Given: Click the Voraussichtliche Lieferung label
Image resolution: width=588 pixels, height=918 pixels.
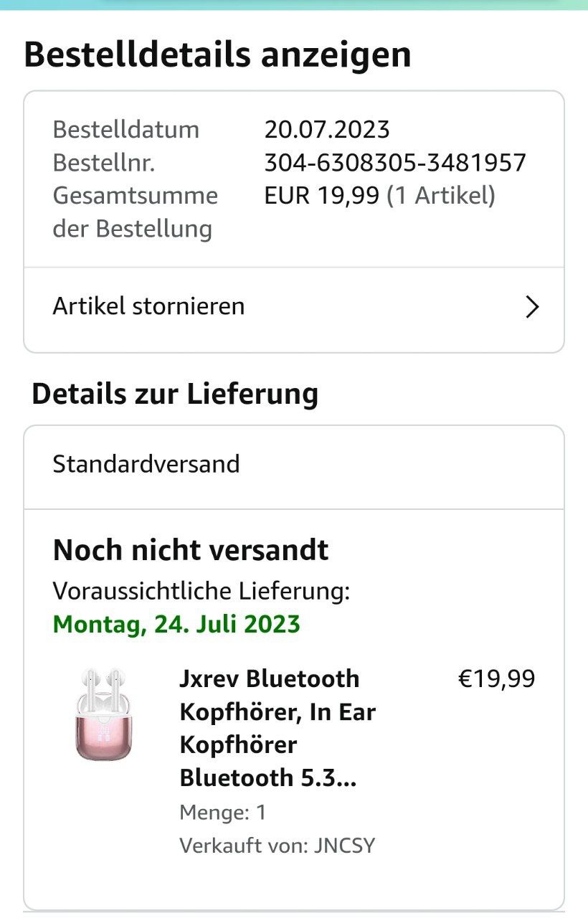Looking at the screenshot, I should pos(201,592).
